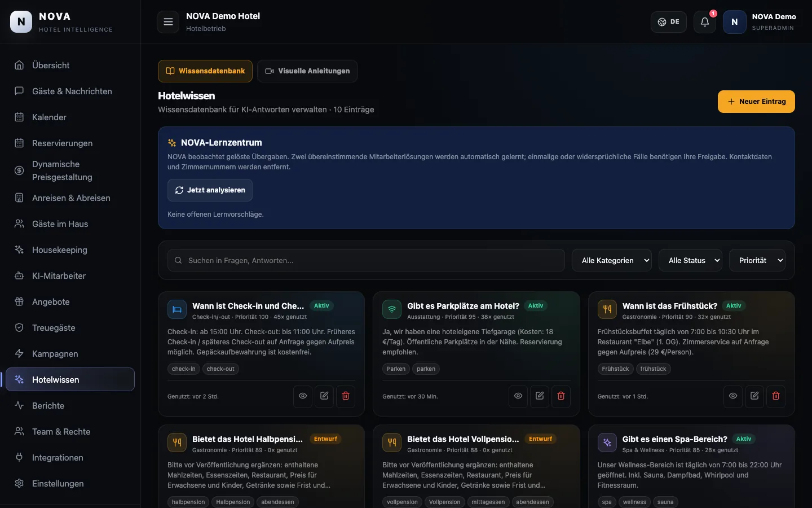Viewport: 812px width, 508px height.
Task: Open the Alle Kategorien dropdown
Action: (612, 260)
